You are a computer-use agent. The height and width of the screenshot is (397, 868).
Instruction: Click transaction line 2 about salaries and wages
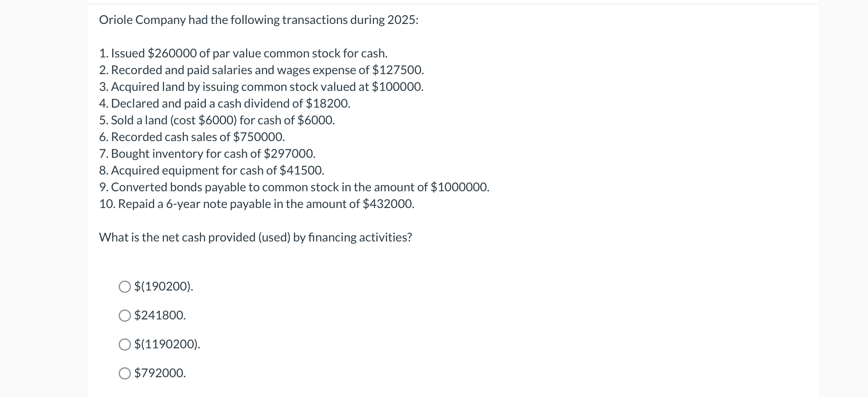coord(261,70)
